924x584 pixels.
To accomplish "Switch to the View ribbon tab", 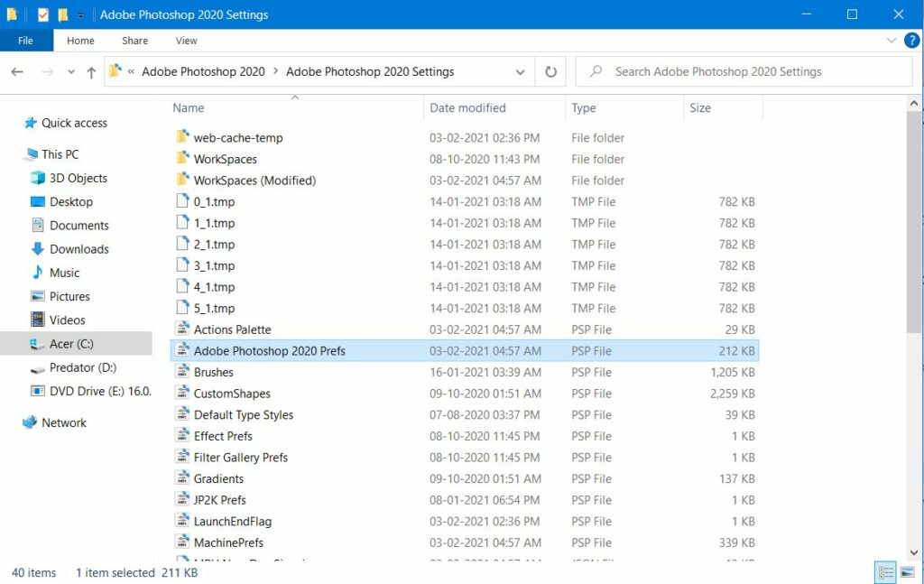I will pyautogui.click(x=186, y=40).
